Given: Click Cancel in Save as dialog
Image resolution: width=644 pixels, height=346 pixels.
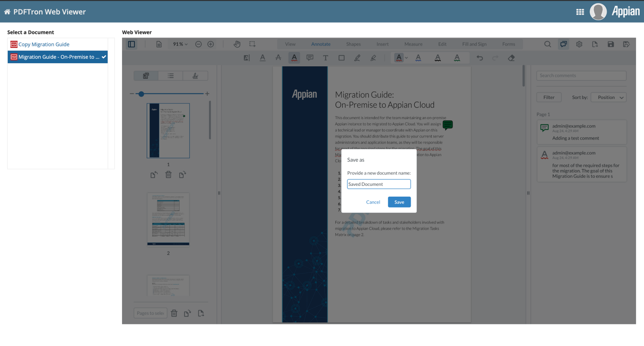Looking at the screenshot, I should 373,202.
